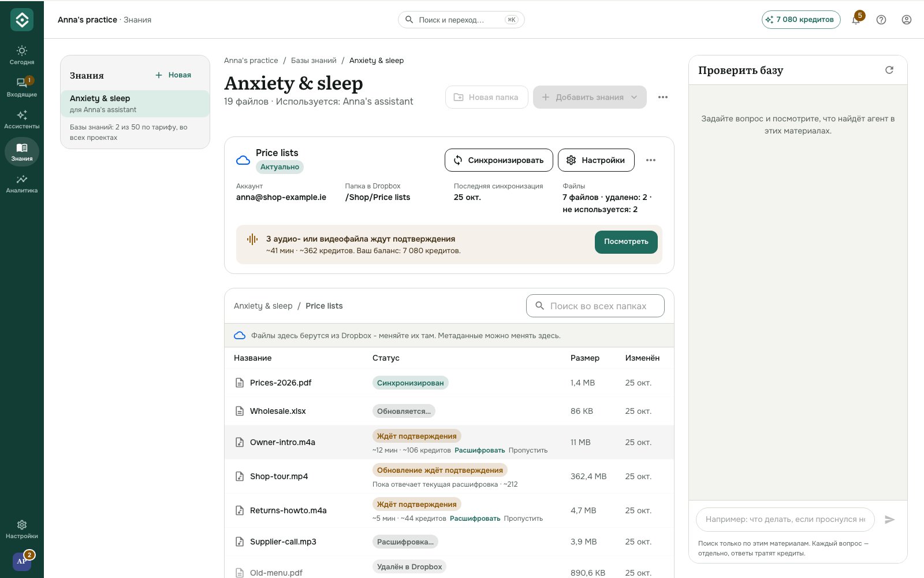
Task: Select the Anxiety & sleep knowledge base
Action: click(135, 103)
